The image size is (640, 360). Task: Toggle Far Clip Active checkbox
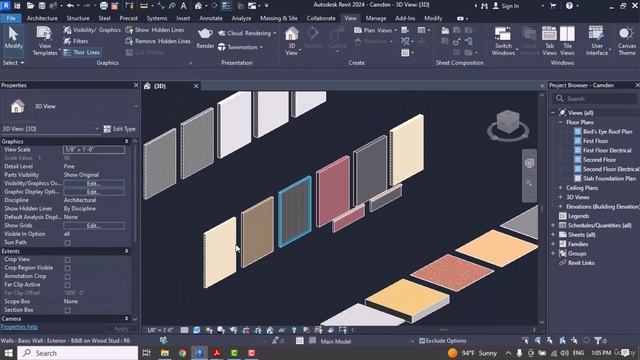coord(67,285)
